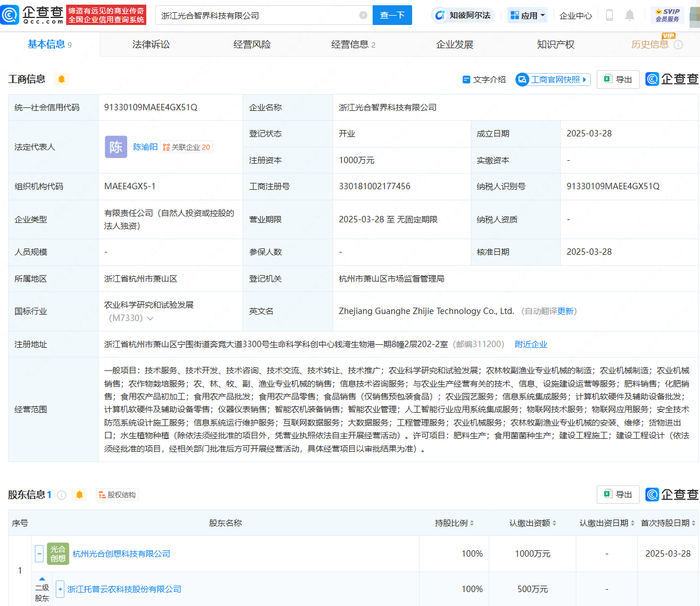The image size is (700, 606).
Task: Click the bell icon beside 工商信息
Action: (x=62, y=79)
